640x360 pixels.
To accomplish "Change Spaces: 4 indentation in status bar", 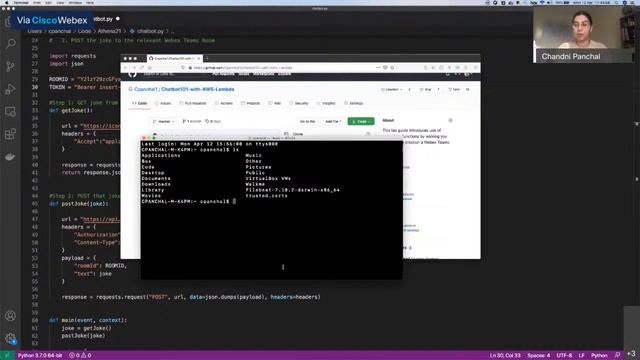I will [x=538, y=356].
